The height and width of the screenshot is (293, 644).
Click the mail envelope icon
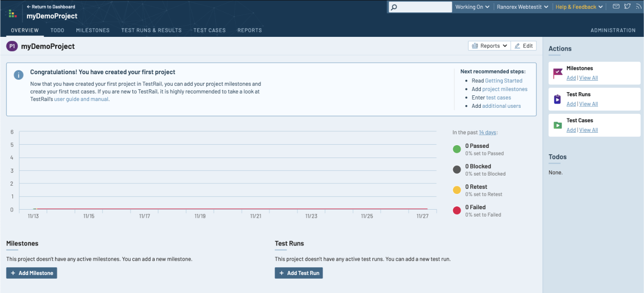tap(616, 6)
